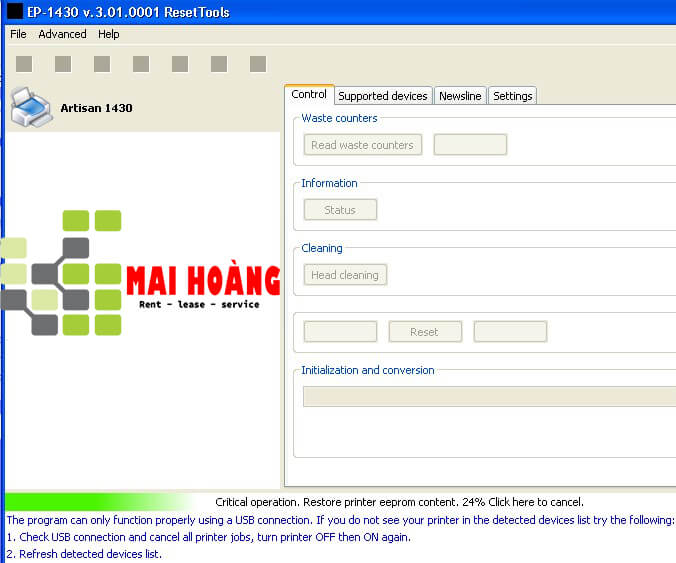Switch to the Supported devices tab

[x=383, y=96]
